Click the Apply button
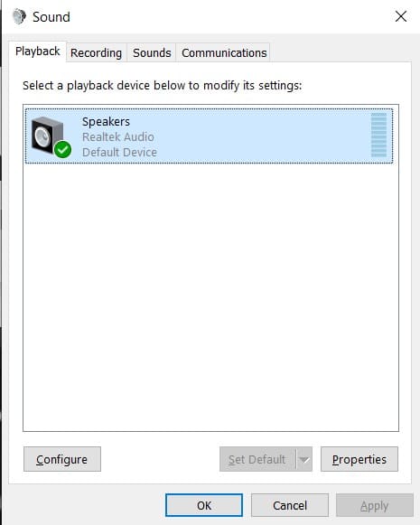 pyautogui.click(x=375, y=505)
